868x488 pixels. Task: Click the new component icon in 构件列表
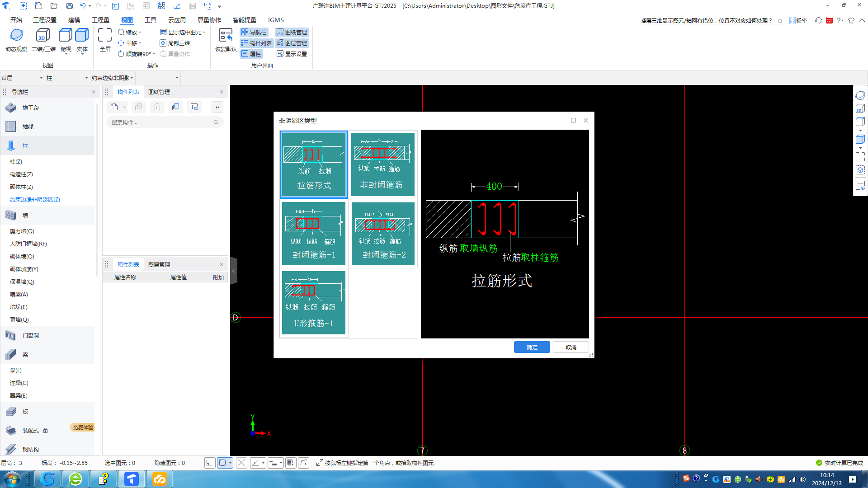click(114, 107)
